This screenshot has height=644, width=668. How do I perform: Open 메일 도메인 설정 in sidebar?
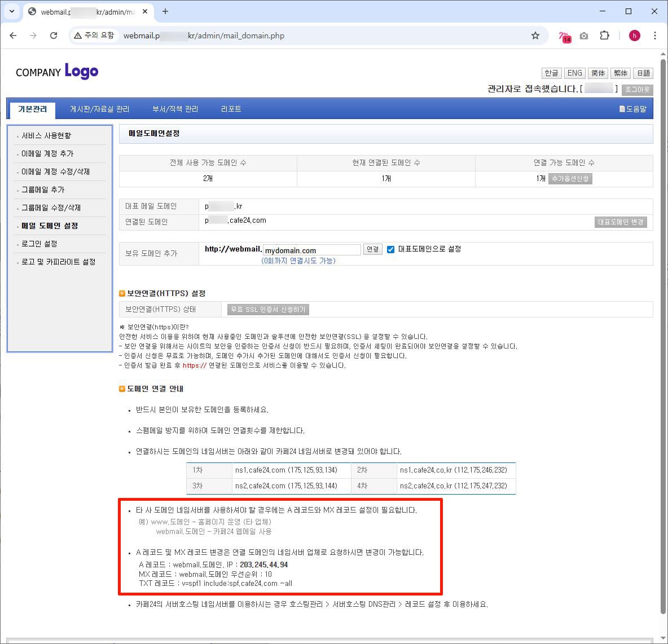50,226
